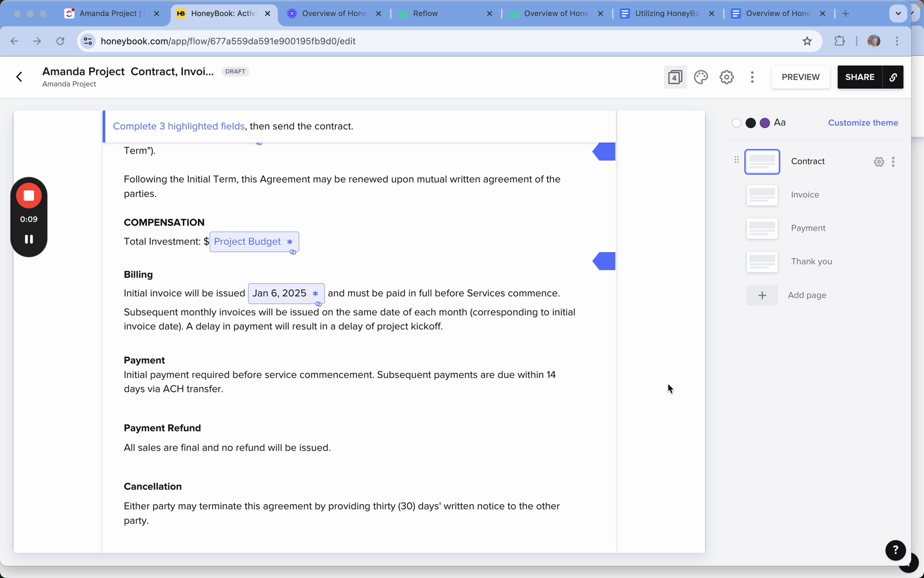Copy share link via chain icon
The height and width of the screenshot is (578, 924).
click(893, 77)
